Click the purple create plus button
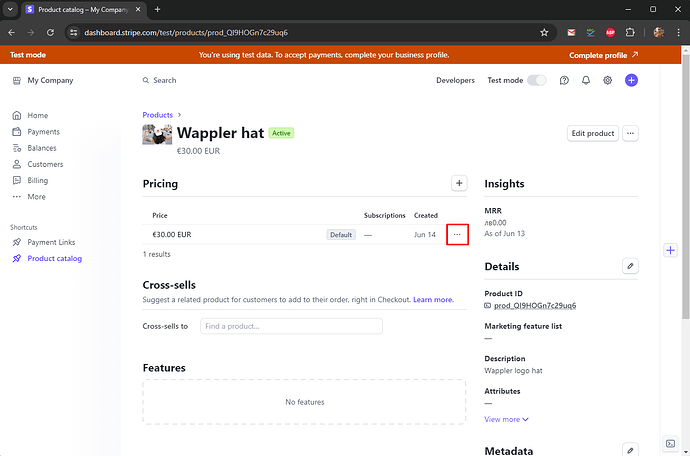 point(631,81)
